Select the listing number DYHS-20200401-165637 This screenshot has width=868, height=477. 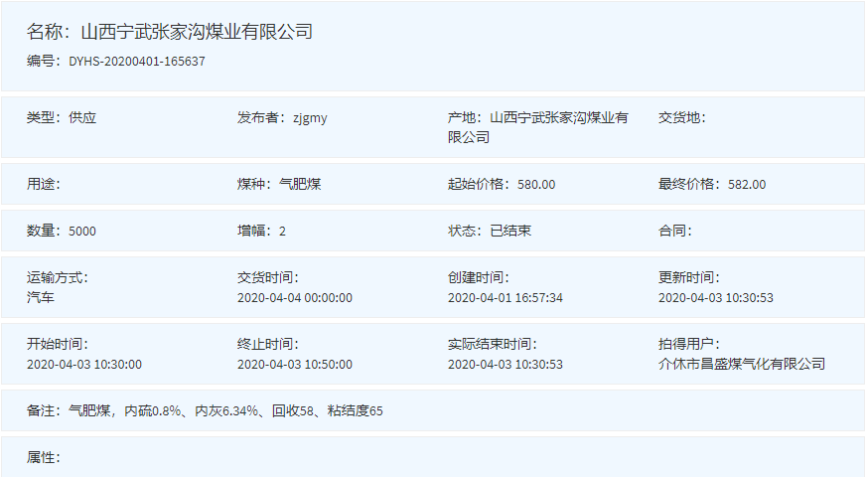coord(137,62)
